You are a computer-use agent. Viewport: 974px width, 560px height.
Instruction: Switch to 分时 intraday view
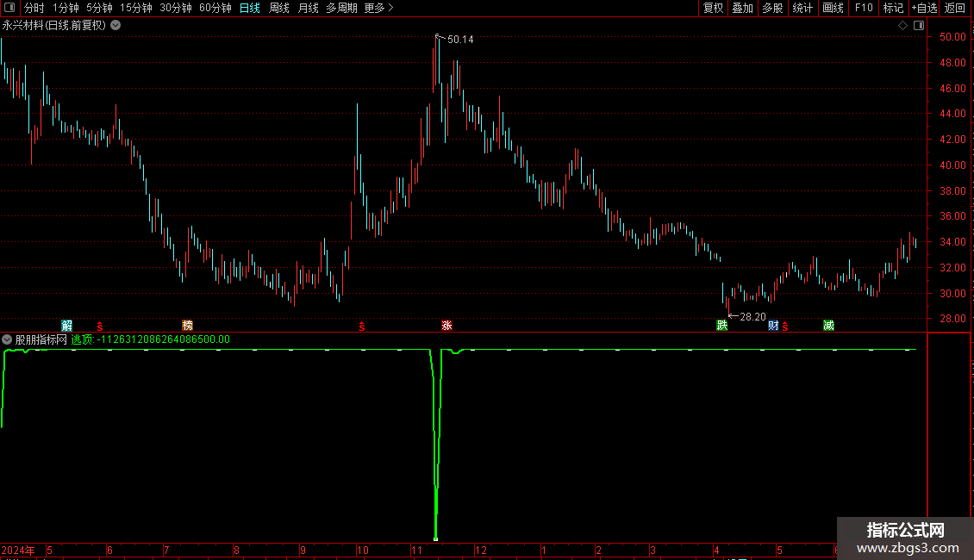click(34, 8)
